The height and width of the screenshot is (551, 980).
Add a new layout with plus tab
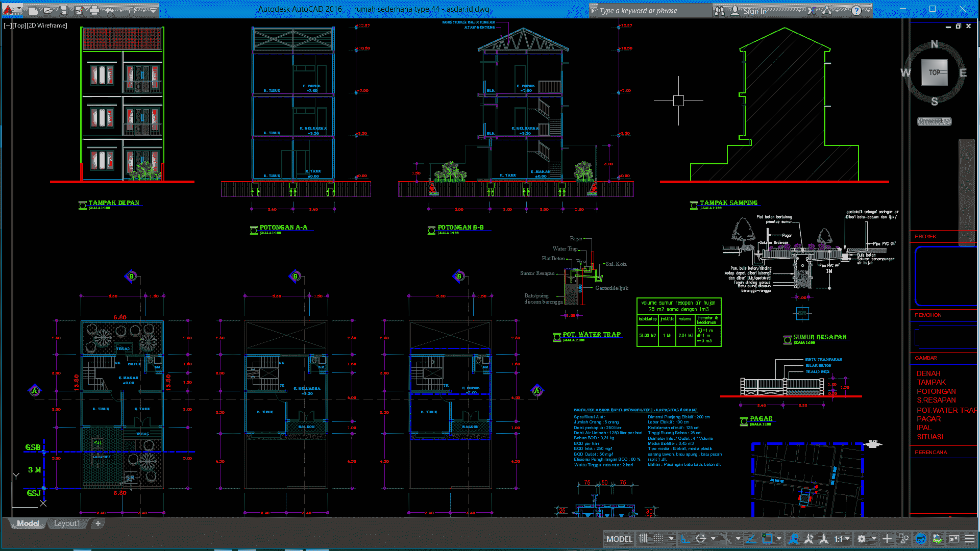[98, 523]
